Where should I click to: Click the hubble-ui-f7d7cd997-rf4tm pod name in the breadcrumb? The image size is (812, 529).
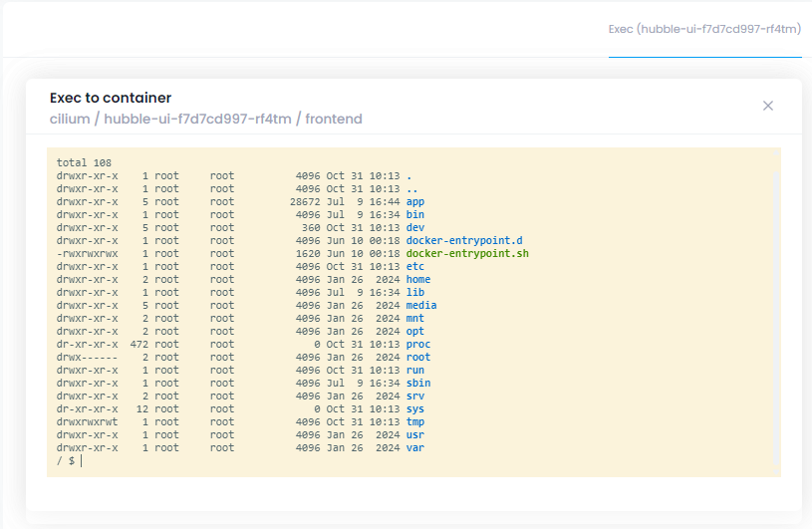[x=197, y=120]
